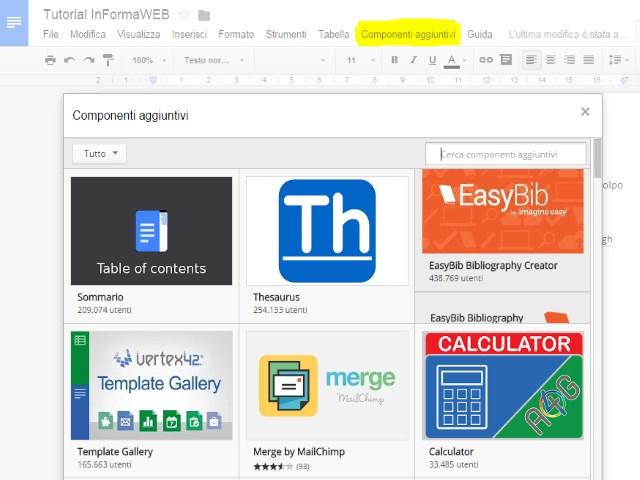The width and height of the screenshot is (640, 480).
Task: Focus the Cerca componenti aggiuntivi search field
Action: pos(505,154)
